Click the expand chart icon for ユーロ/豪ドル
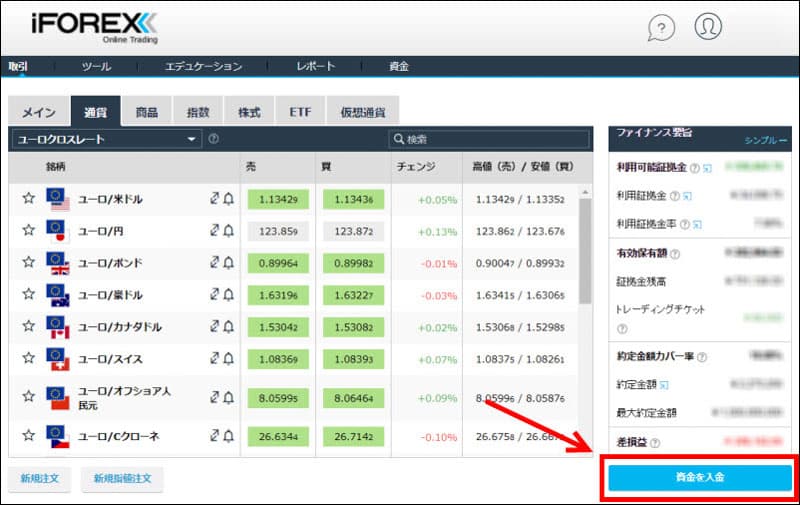This screenshot has width=800, height=505. point(213,295)
